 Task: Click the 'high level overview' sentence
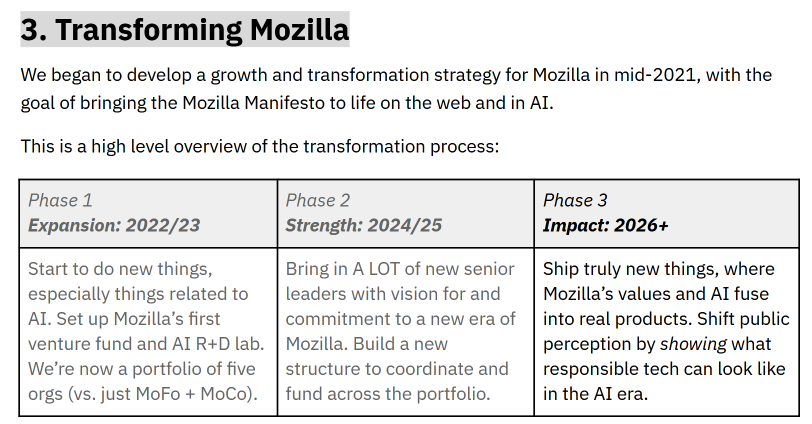[259, 147]
